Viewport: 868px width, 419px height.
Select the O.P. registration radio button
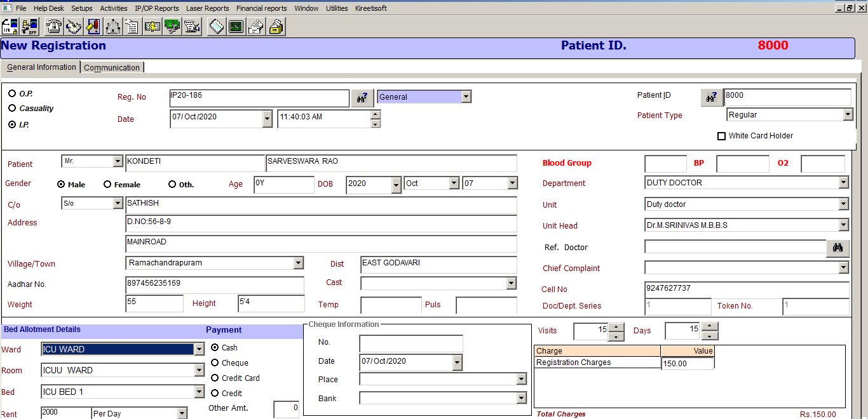12,93
